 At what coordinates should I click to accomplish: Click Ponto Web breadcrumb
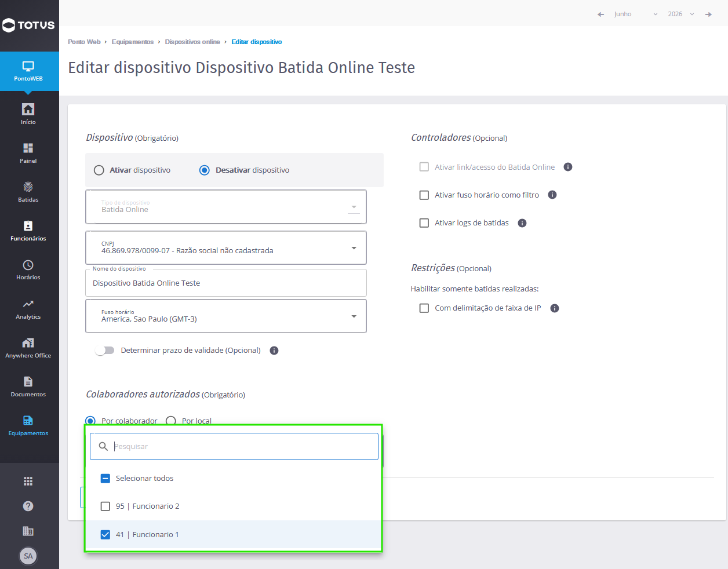click(84, 42)
